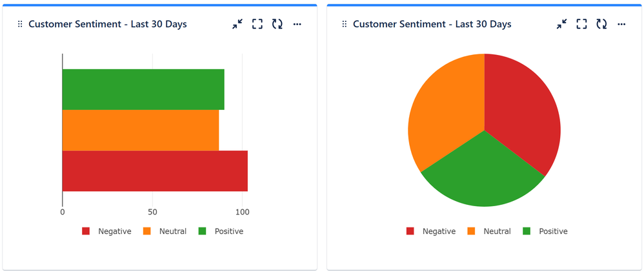The height and width of the screenshot is (274, 644).
Task: Toggle Positive legend swatch in pie chart
Action: point(527,231)
